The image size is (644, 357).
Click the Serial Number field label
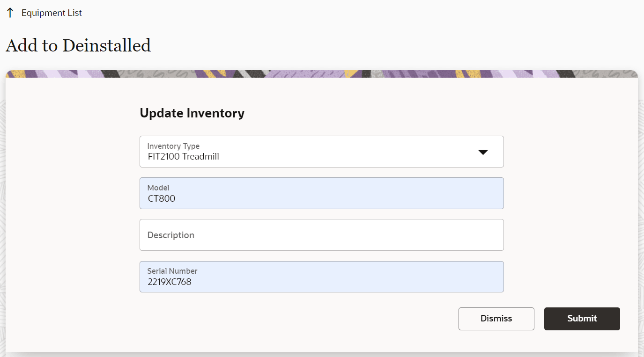(172, 271)
